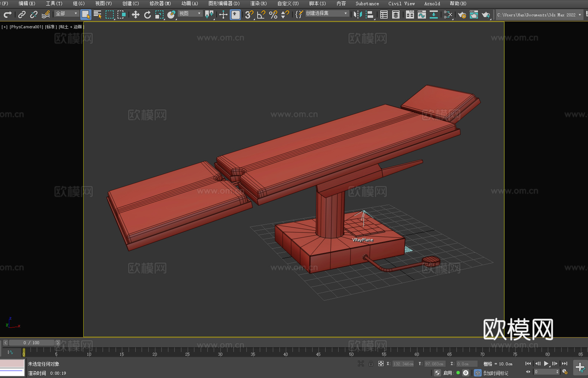Open the 全部 selection filter dropdown
Viewport: 588px width, 378px height.
tap(67, 13)
